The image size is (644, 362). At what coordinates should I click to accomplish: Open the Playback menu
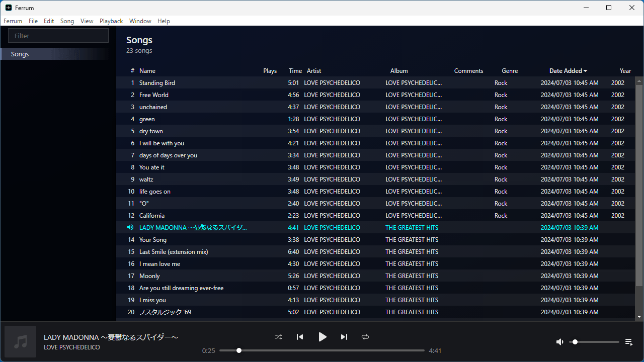coord(111,21)
